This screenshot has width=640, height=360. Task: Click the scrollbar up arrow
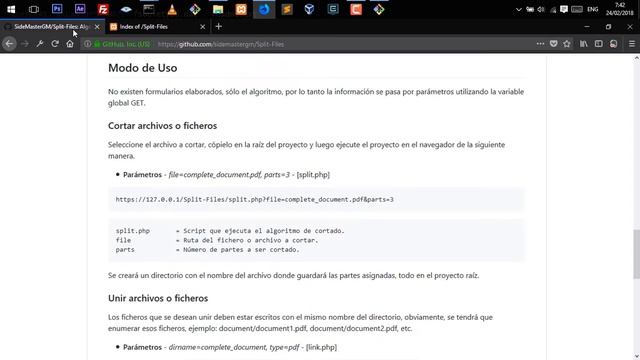coord(636,58)
